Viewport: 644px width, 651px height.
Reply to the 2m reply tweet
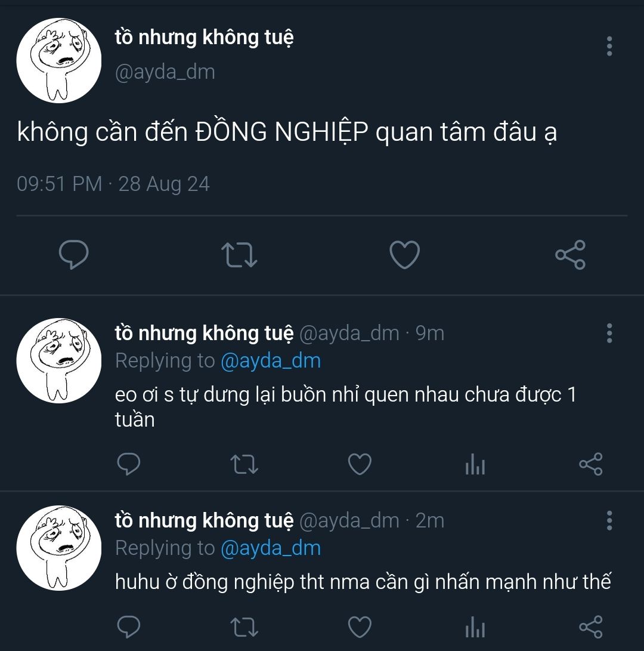129,627
